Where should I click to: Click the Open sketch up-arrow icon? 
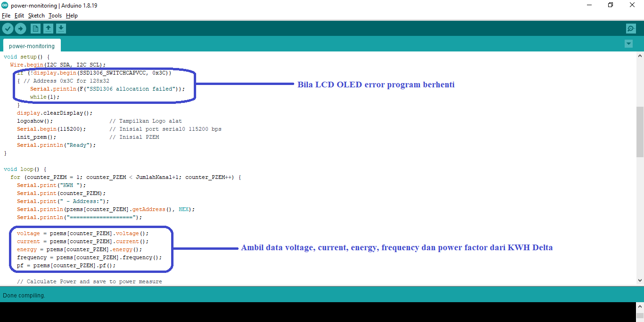pyautogui.click(x=48, y=29)
